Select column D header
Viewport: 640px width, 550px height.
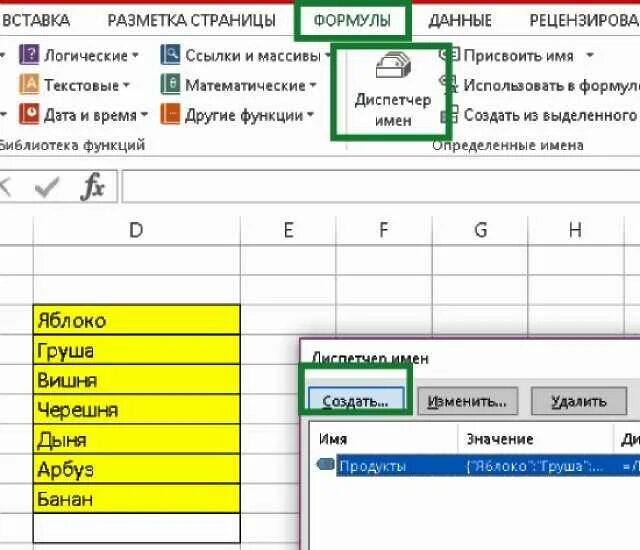136,230
